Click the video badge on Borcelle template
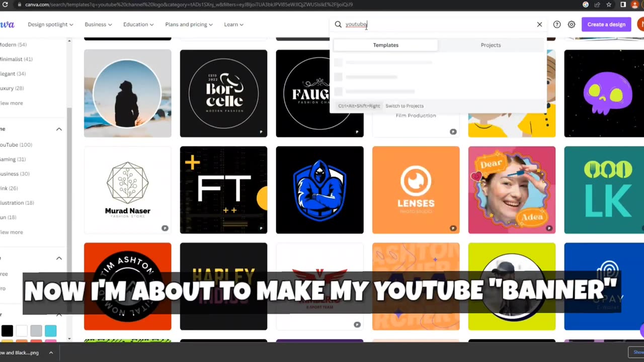This screenshot has width=644, height=362. (x=261, y=132)
